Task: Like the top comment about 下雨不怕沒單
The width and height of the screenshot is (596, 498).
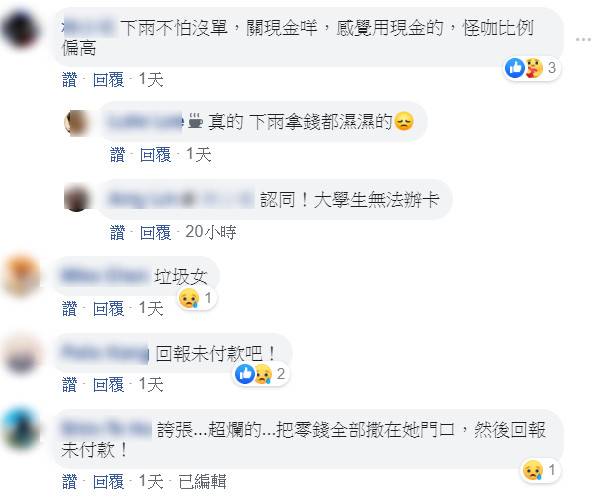Action: [69, 79]
